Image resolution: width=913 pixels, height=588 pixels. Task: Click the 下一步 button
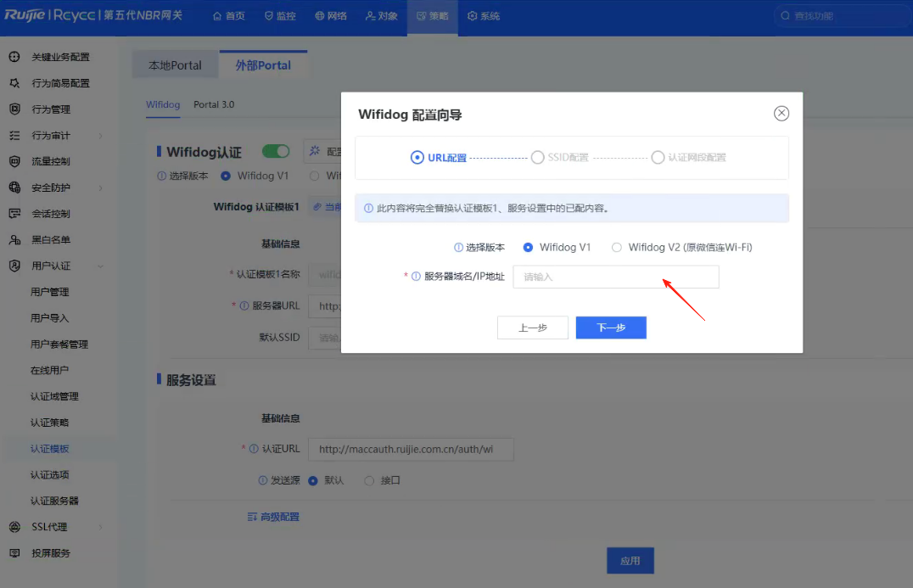(x=611, y=328)
